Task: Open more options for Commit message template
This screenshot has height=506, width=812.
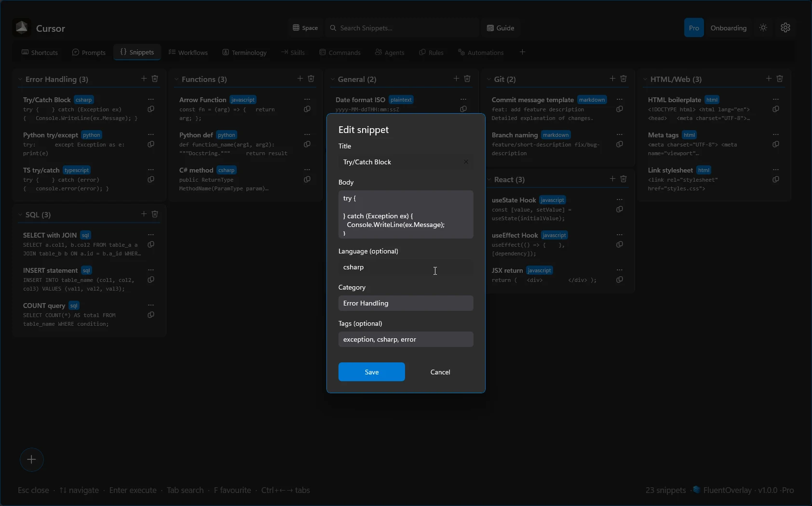Action: point(620,99)
